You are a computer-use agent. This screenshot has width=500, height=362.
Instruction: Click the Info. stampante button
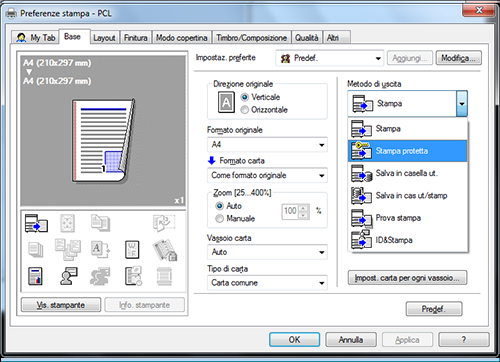click(x=145, y=305)
